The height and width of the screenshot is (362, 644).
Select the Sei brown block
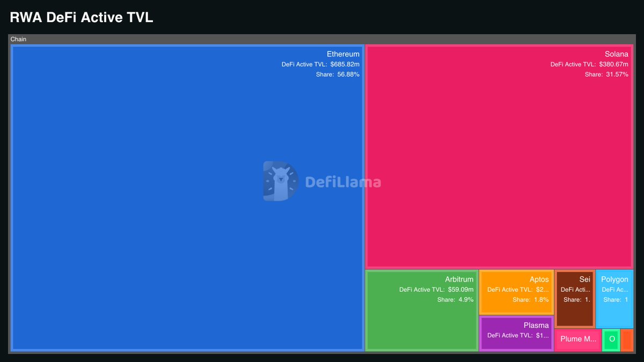coord(575,299)
